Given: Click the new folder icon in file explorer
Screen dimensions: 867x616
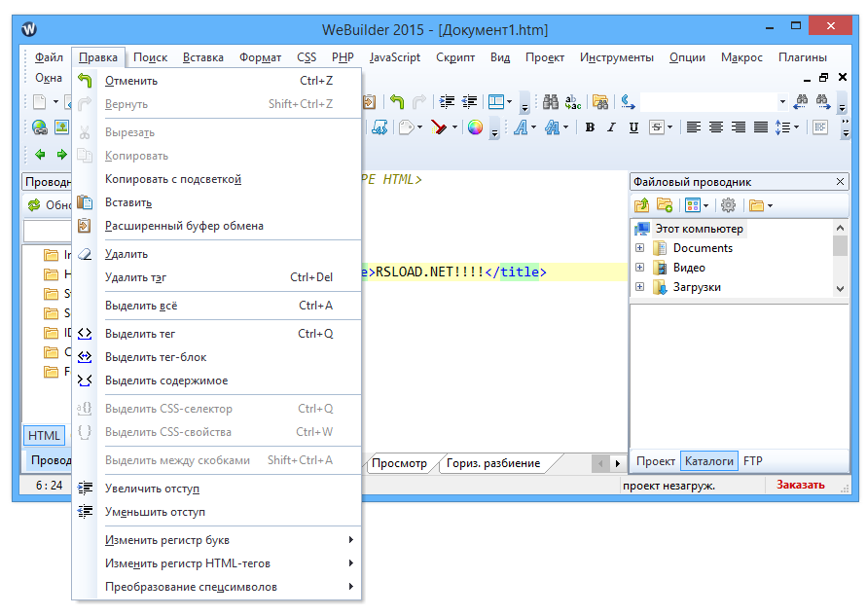Looking at the screenshot, I should (666, 205).
